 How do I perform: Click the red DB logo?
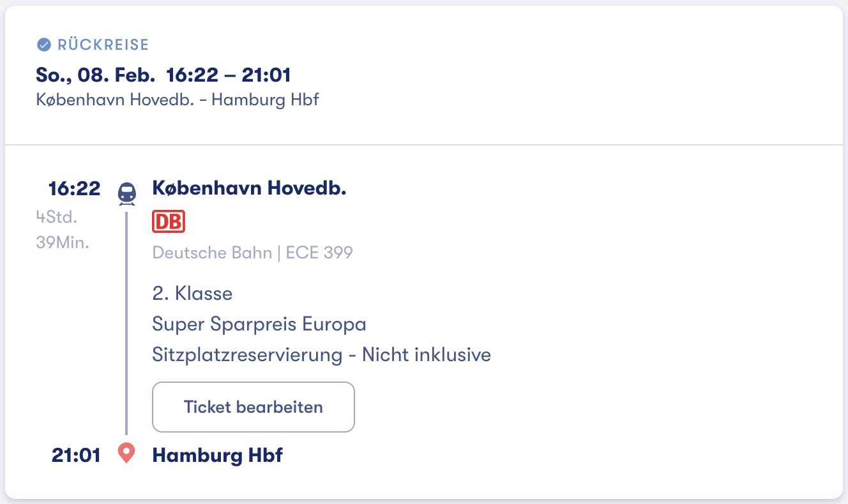pos(169,222)
